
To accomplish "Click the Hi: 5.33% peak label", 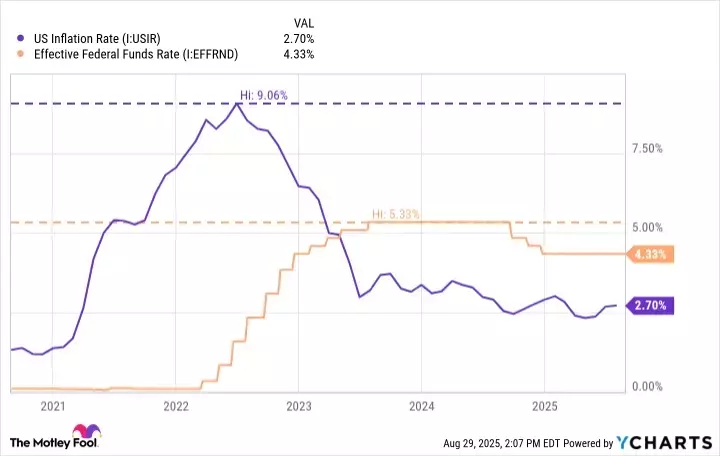I will coord(396,214).
